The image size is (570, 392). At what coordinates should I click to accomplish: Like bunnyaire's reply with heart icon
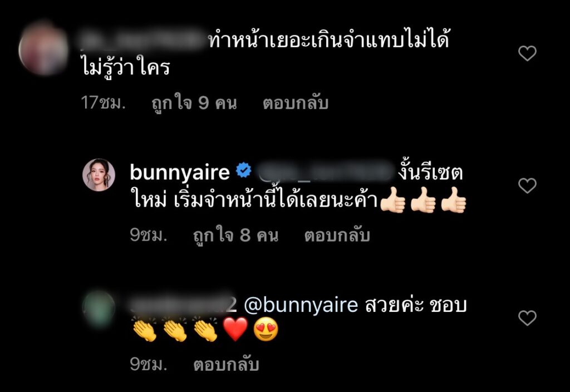pyautogui.click(x=527, y=186)
